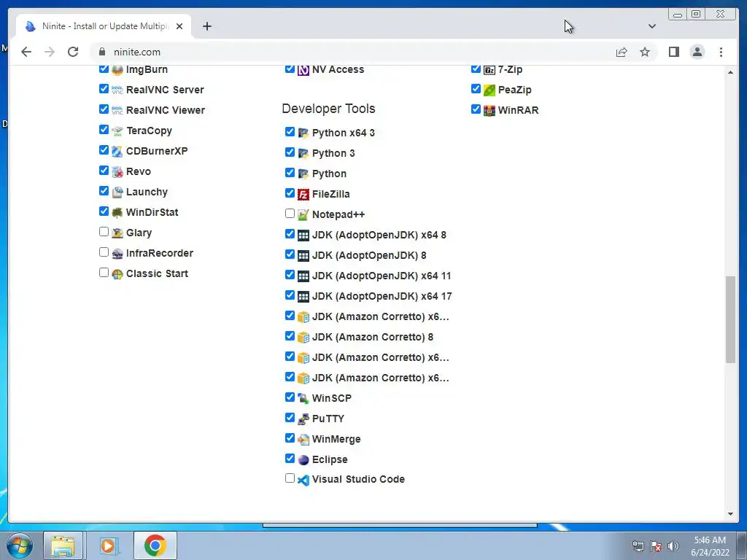Open the Windows Start menu

pos(20,545)
